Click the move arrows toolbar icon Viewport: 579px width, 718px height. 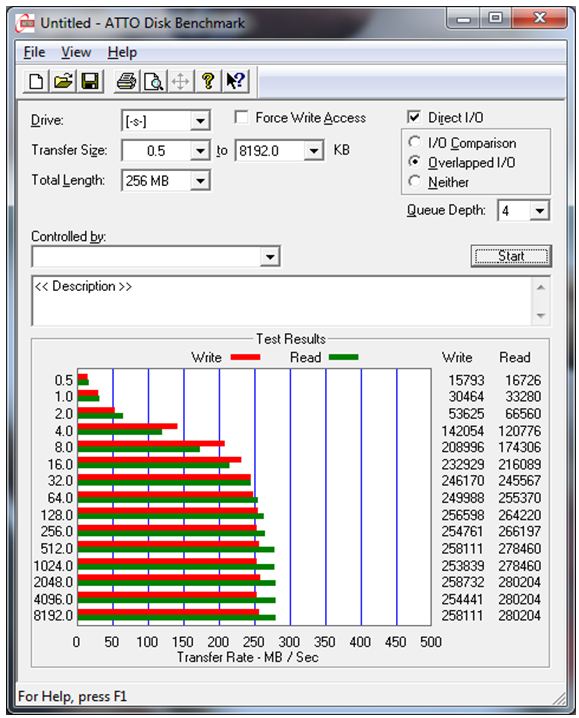tap(180, 82)
